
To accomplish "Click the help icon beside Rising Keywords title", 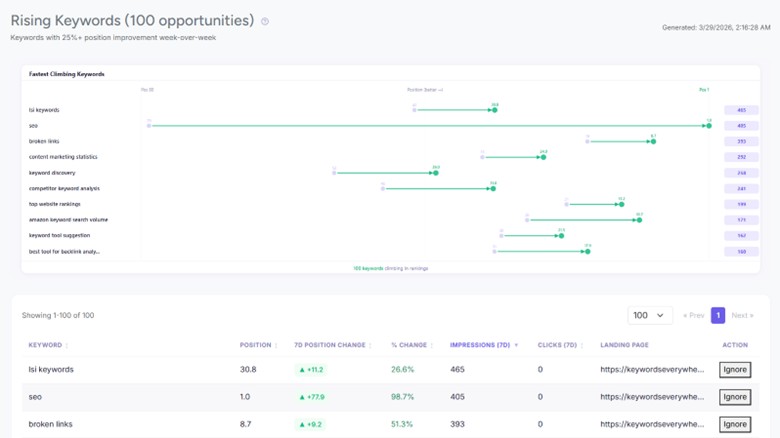I will point(265,21).
